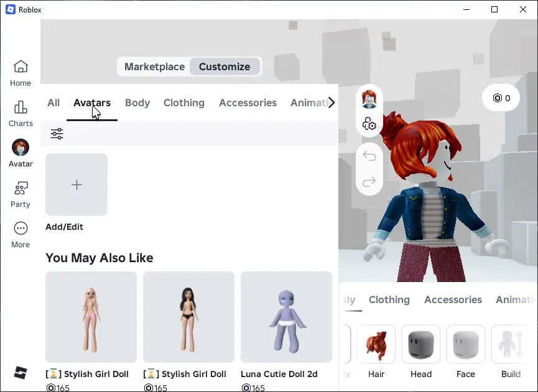Click the avatar headshot icon beside the preview
The image size is (538, 392).
pyautogui.click(x=369, y=99)
